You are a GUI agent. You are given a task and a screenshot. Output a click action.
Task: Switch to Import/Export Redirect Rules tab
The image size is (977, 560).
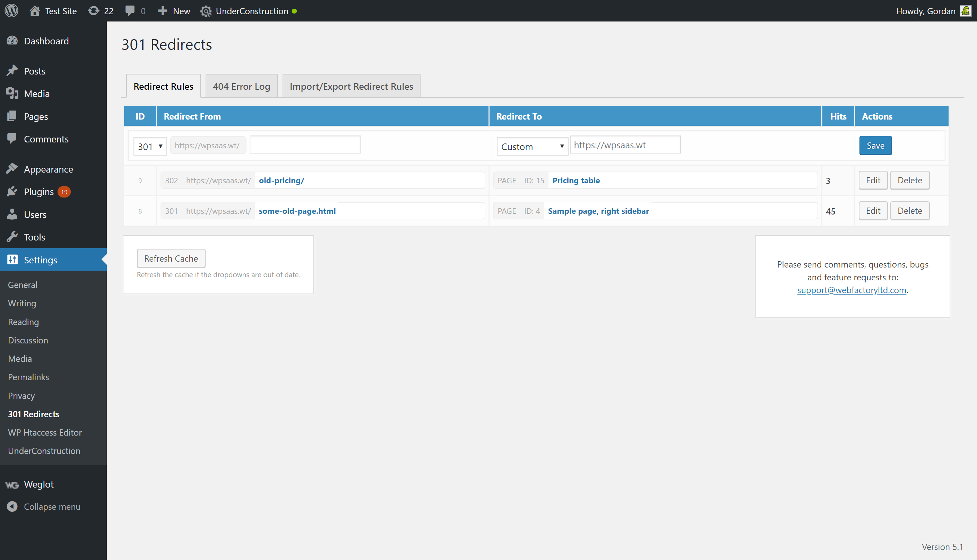point(351,86)
